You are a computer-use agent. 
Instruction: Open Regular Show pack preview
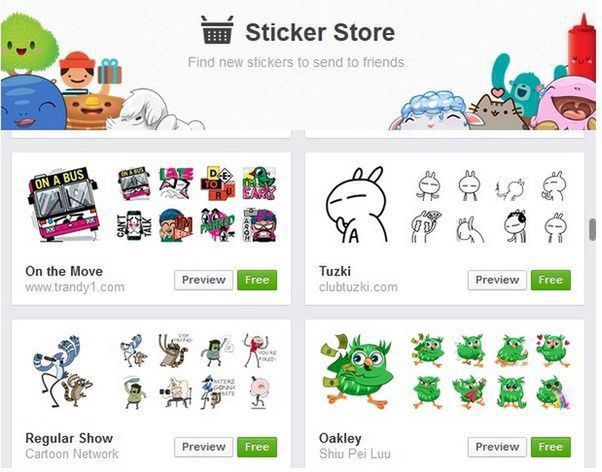click(x=203, y=447)
